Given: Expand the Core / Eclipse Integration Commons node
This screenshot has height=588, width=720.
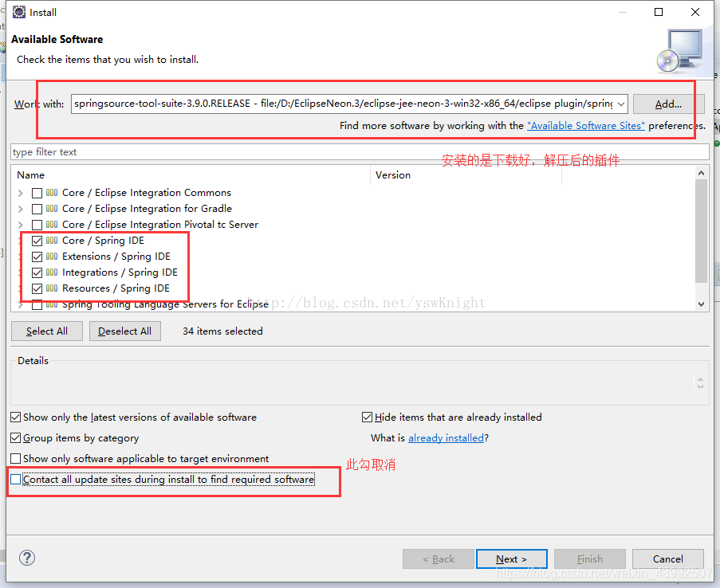Looking at the screenshot, I should 20,193.
